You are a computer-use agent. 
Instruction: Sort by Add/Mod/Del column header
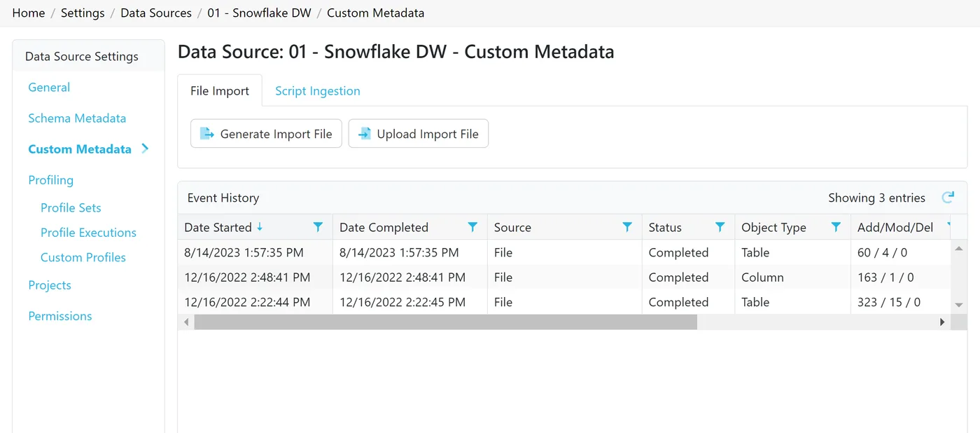pyautogui.click(x=895, y=227)
